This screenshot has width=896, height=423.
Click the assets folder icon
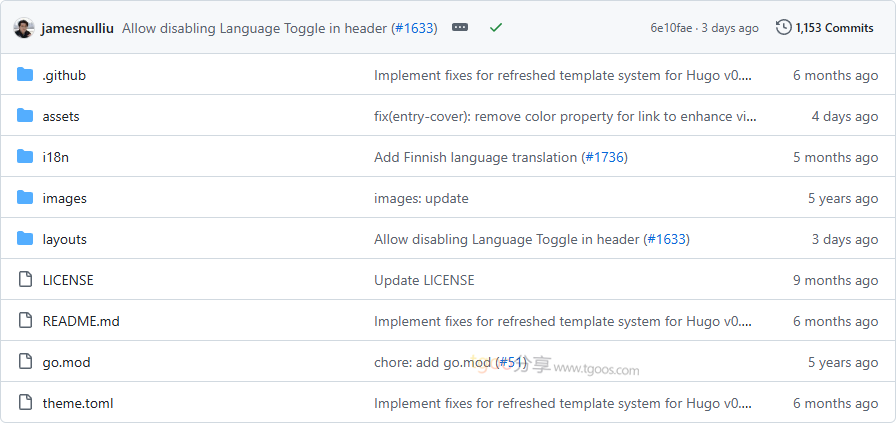tap(25, 116)
